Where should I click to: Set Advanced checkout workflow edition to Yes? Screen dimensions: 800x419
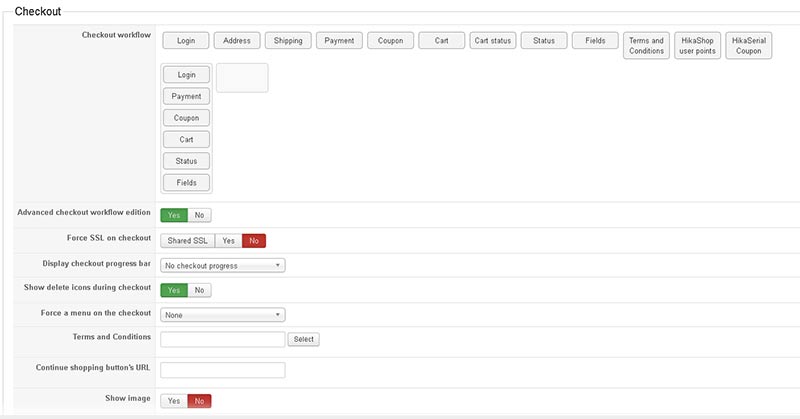click(x=174, y=215)
